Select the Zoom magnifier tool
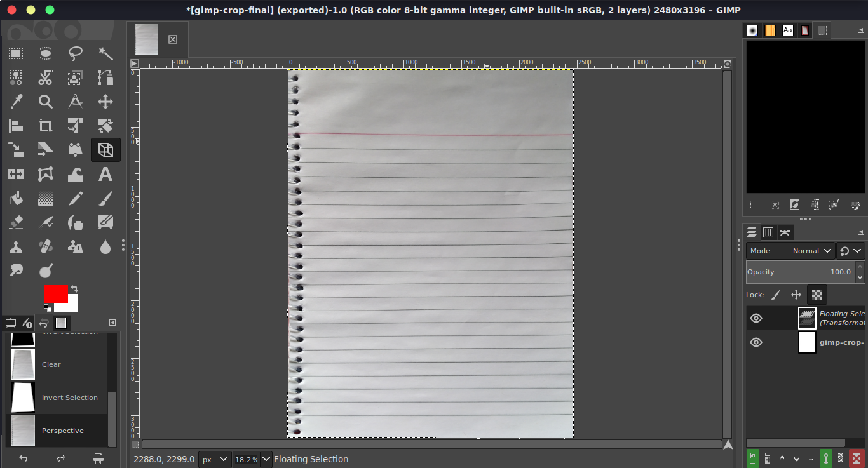Viewport: 868px width, 468px height. 45,102
